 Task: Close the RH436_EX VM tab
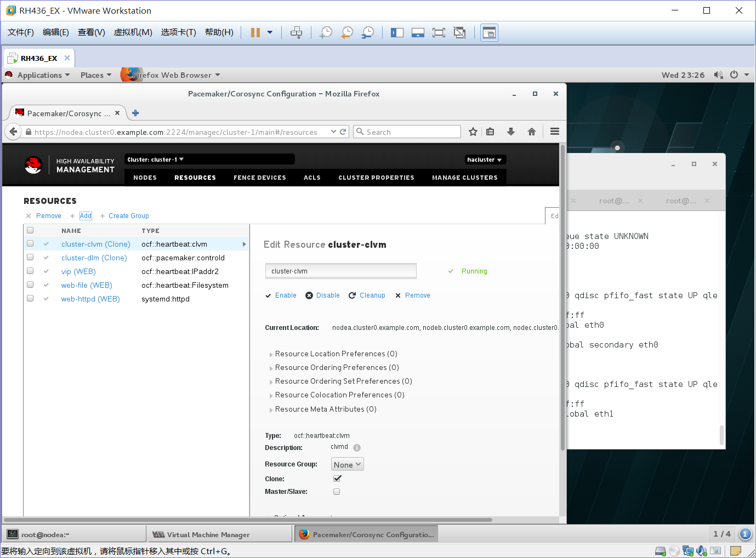[67, 58]
